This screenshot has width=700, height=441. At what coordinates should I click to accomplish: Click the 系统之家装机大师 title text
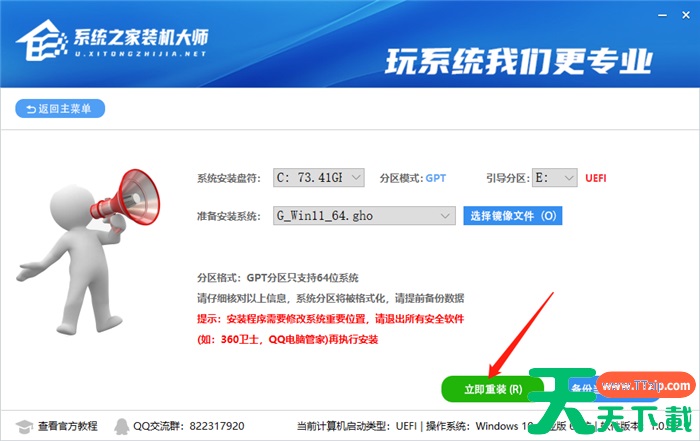pos(141,37)
